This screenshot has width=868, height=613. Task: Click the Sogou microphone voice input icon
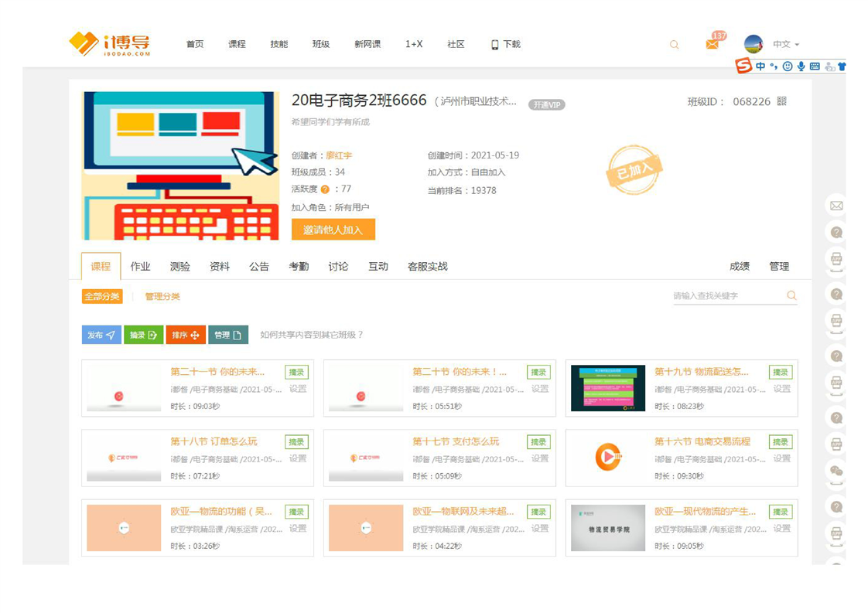[801, 66]
